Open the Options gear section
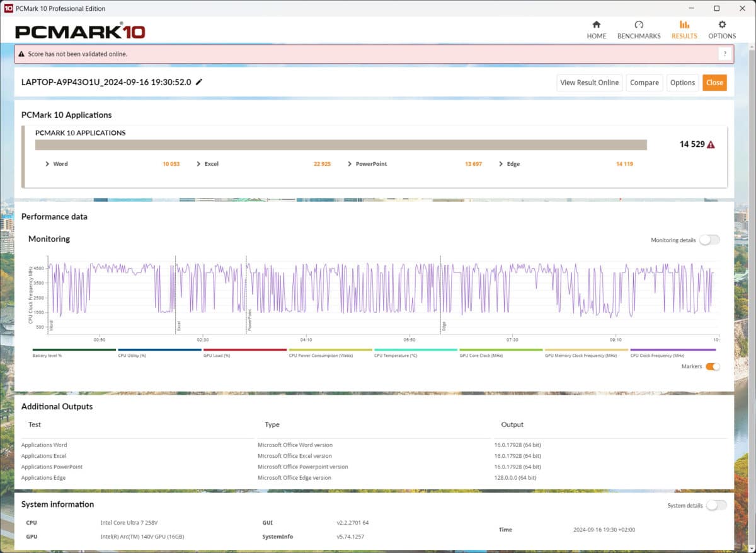Screen dimensions: 756x553 pos(722,30)
